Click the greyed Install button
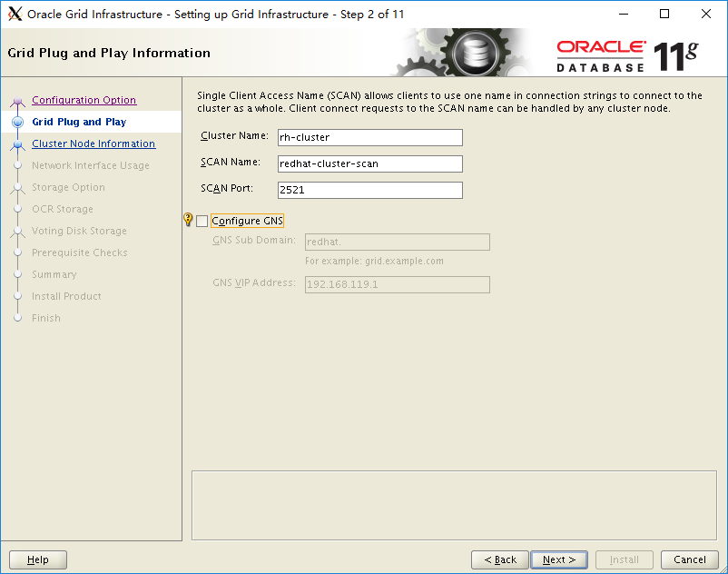Image resolution: width=728 pixels, height=574 pixels. [x=625, y=559]
